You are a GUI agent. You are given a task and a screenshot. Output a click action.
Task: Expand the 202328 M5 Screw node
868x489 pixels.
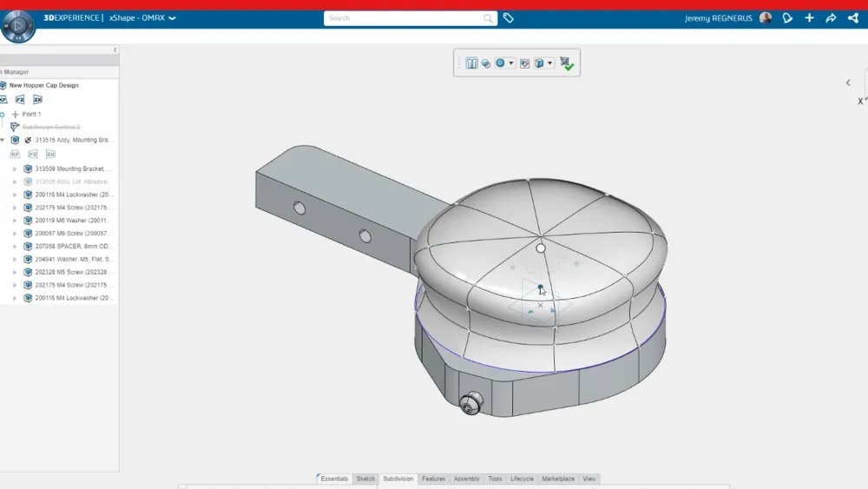click(15, 272)
